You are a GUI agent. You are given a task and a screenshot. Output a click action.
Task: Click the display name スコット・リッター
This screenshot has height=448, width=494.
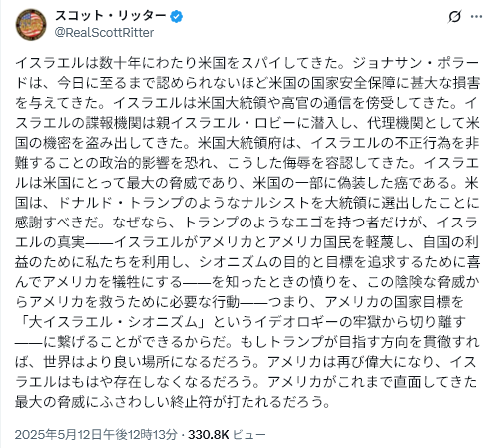point(111,16)
